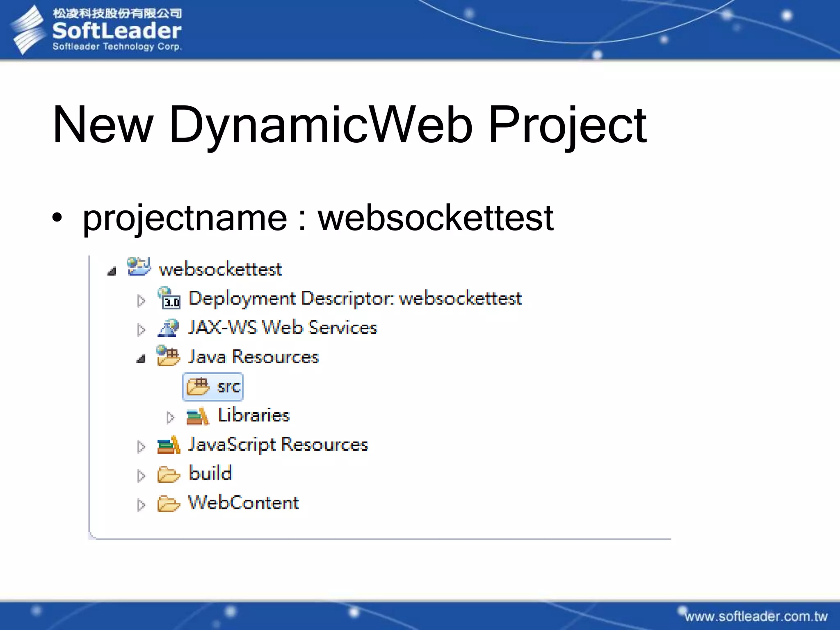This screenshot has width=840, height=630.
Task: Select 'Java Resources' tree label
Action: coord(253,356)
